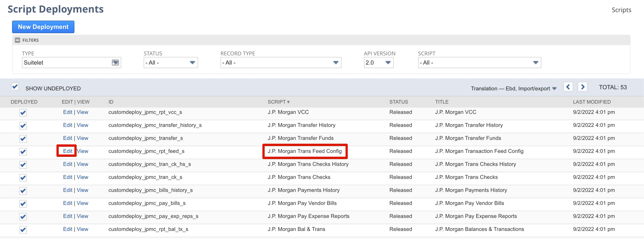Screen dimensions: 644x239
Task: Open the Scripts link at top right
Action: (x=621, y=10)
